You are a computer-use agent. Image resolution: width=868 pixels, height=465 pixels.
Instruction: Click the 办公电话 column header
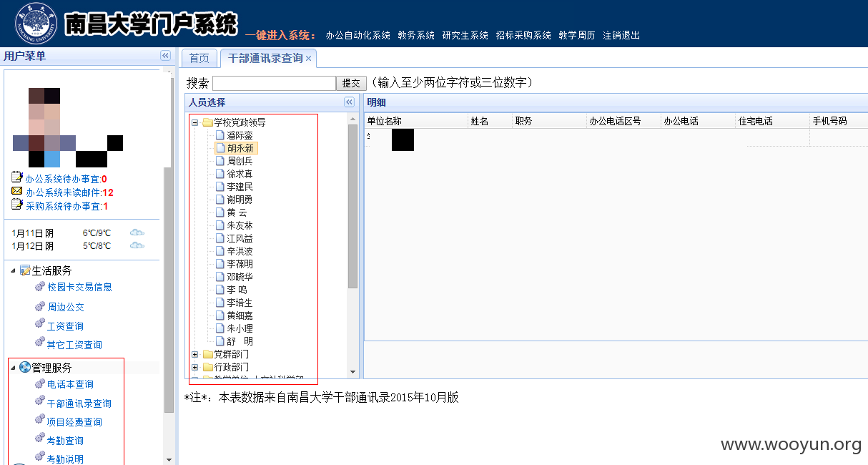coord(698,121)
